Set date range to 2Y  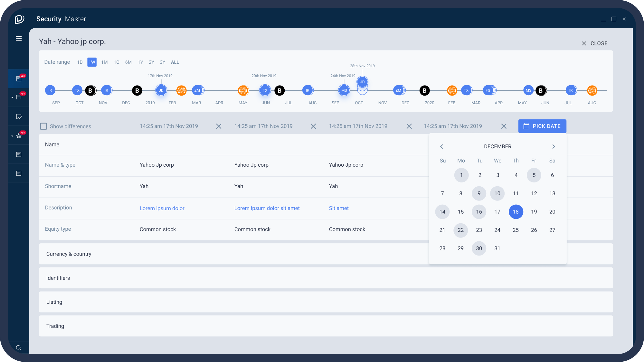point(151,62)
